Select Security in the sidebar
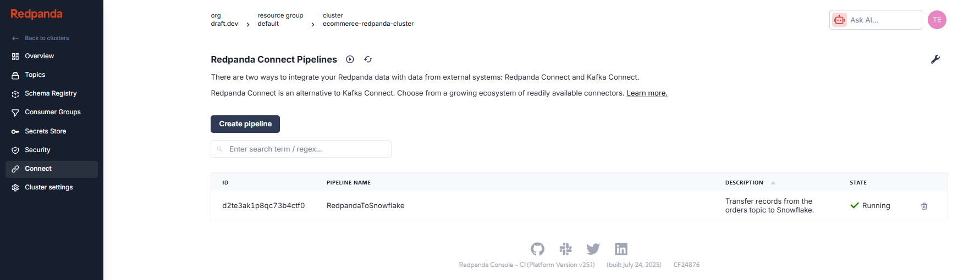Screen dimensions: 980x280 (x=52, y=150)
